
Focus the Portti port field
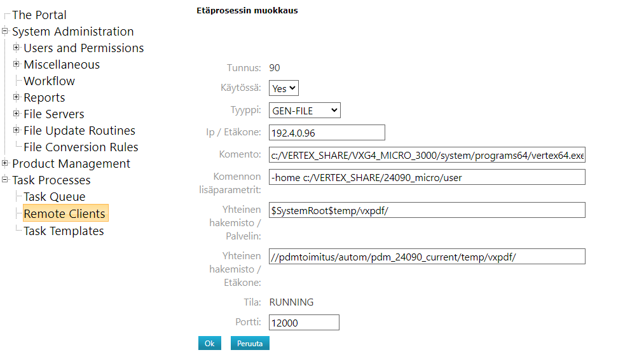(304, 323)
